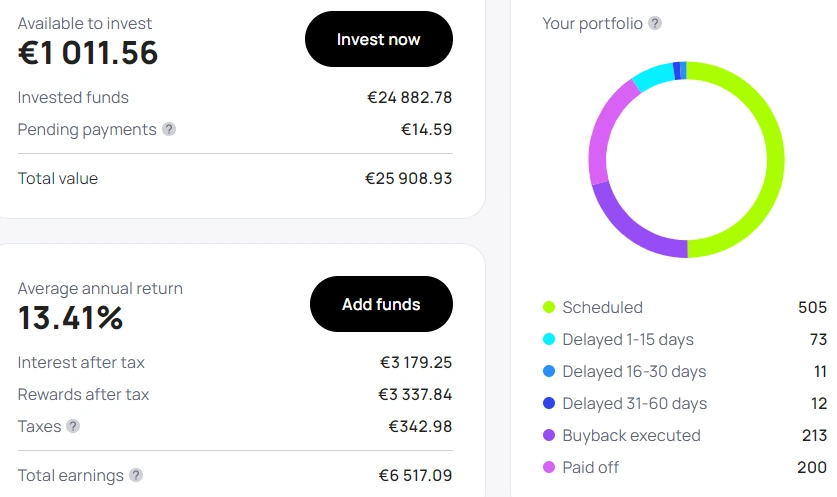Select the dark blue Delayed 31-60 days dot
Viewport: 837px width, 497px height.
(x=548, y=403)
